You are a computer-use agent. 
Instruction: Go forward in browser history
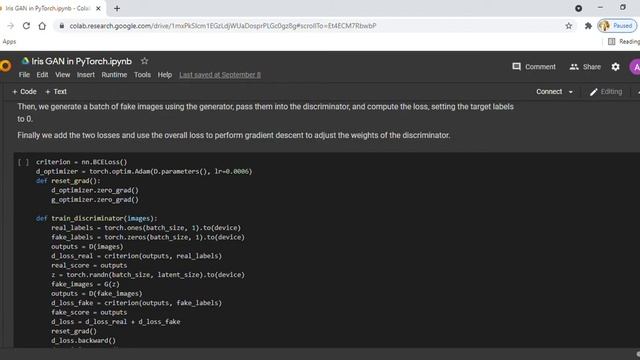(11, 26)
